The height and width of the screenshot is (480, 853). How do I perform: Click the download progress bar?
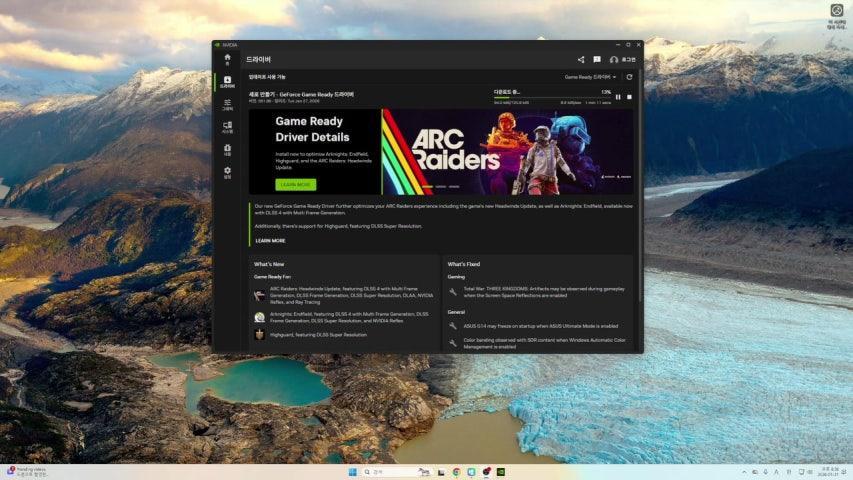552,98
